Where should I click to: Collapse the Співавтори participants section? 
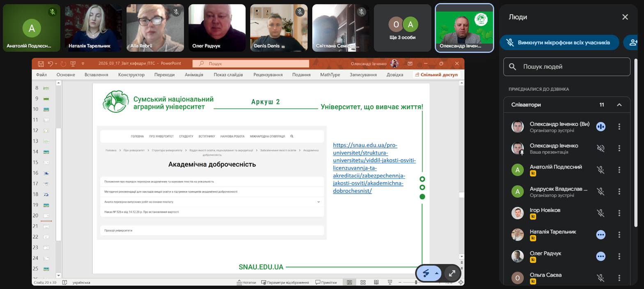click(619, 105)
